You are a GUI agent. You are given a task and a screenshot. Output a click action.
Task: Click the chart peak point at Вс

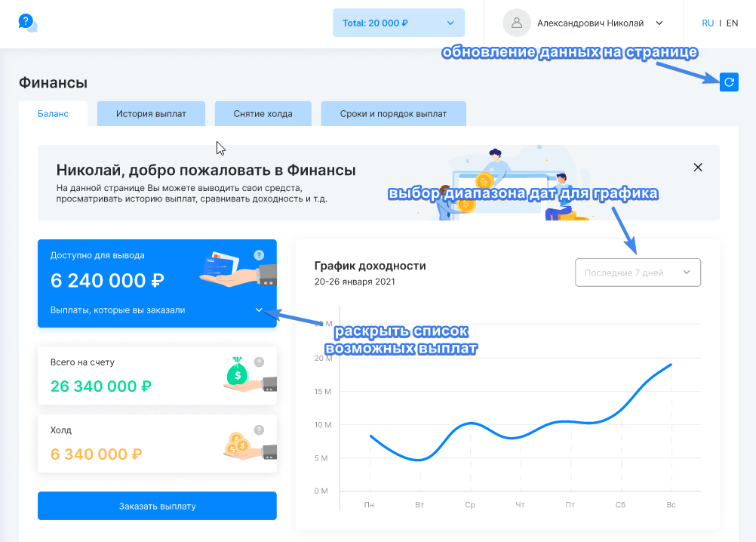[670, 365]
